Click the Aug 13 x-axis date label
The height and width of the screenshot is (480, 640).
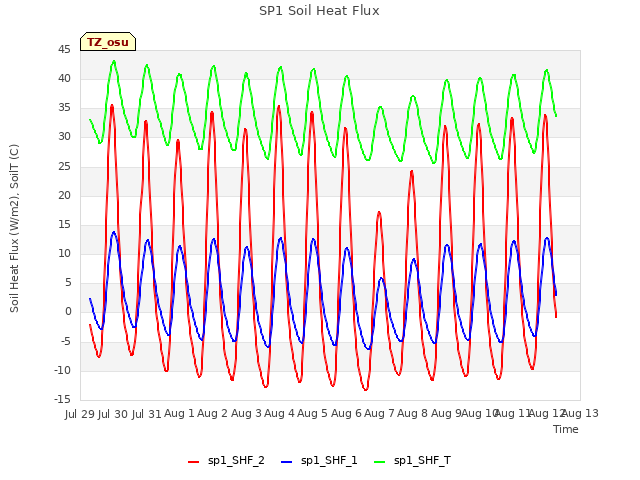pos(581,413)
